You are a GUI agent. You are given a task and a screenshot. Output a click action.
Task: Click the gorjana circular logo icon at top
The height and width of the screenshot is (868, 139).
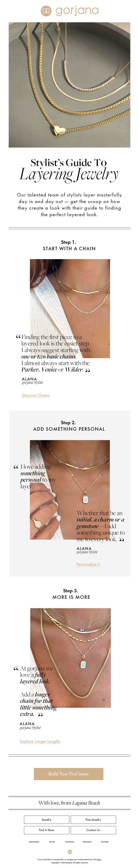tap(46, 11)
